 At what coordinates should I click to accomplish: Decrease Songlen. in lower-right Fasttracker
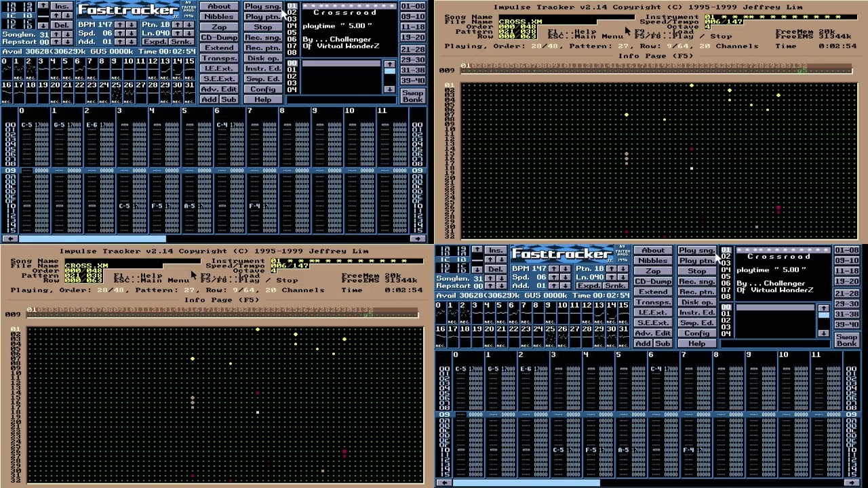[x=502, y=279]
